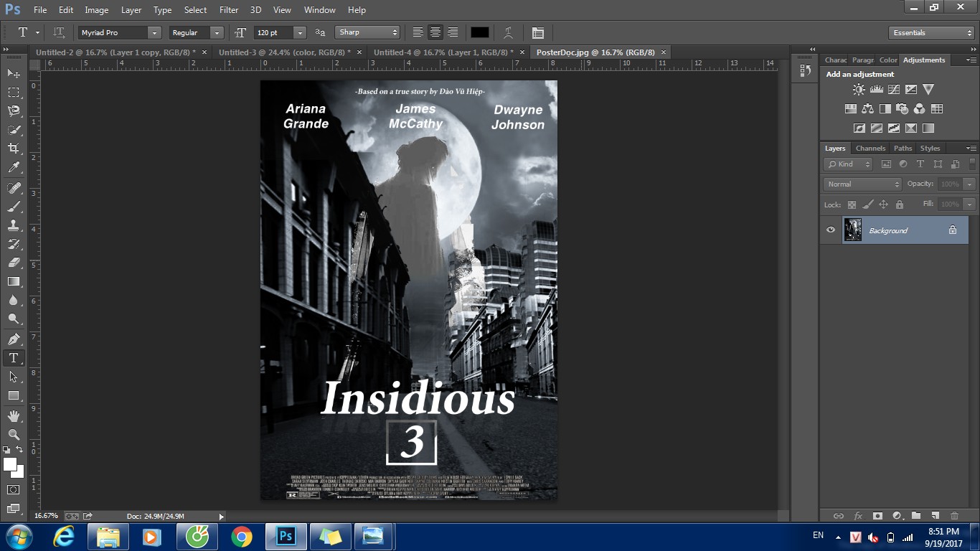Select the Eyedropper tool
The width and height of the screenshot is (980, 551).
[x=14, y=167]
